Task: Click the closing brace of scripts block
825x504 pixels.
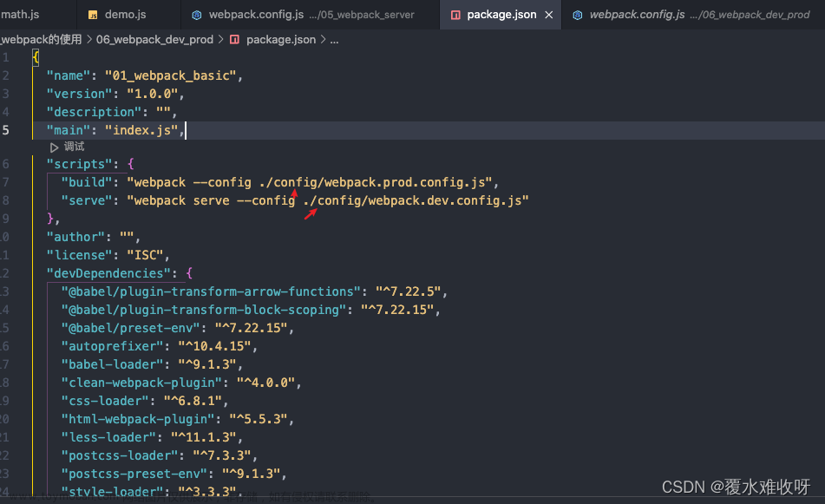Action: [50, 219]
